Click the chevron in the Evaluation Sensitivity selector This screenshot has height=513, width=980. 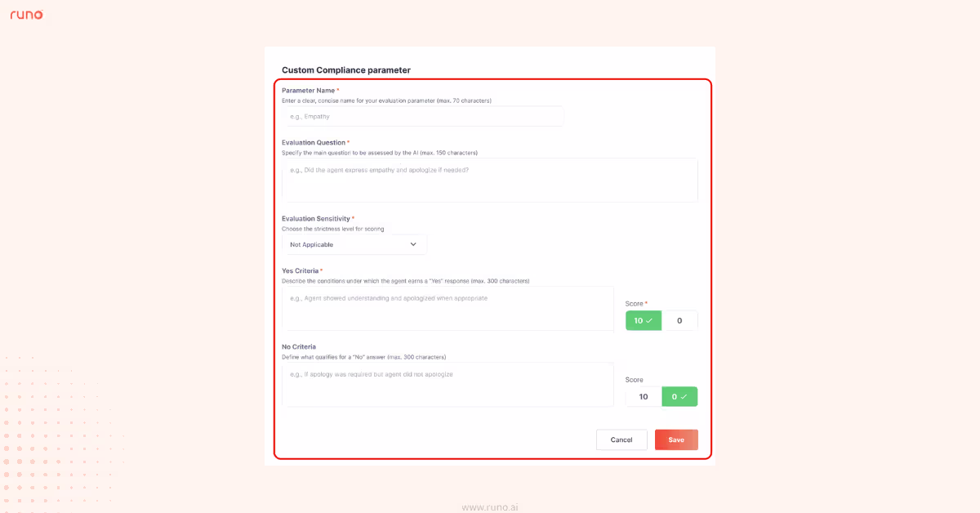(415, 244)
